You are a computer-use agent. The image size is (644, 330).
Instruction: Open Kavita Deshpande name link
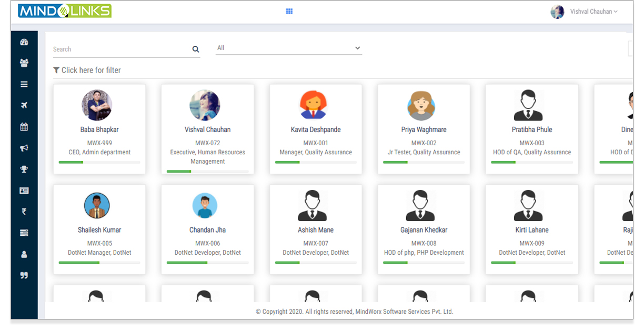click(x=316, y=129)
